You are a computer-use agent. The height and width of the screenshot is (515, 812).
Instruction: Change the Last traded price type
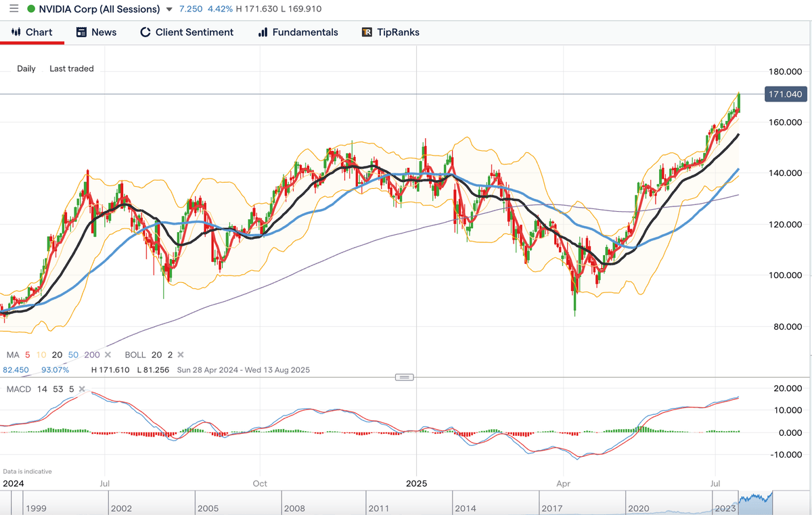pos(72,68)
